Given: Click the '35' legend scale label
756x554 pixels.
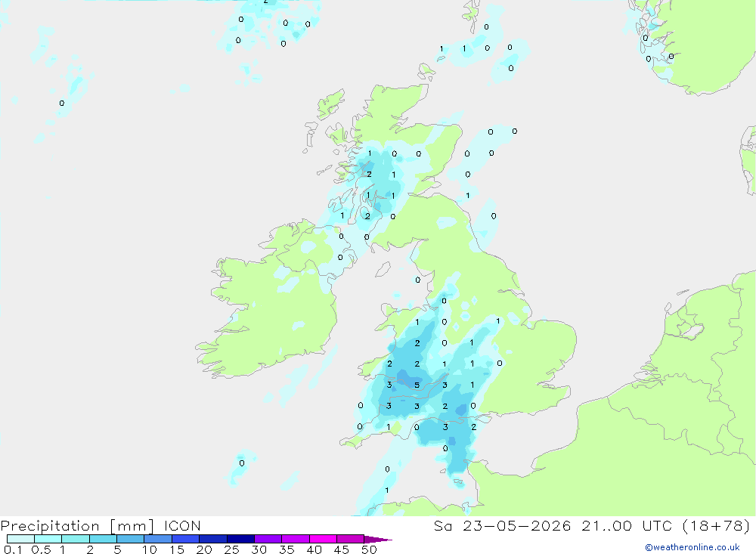Looking at the screenshot, I should pos(287,549).
